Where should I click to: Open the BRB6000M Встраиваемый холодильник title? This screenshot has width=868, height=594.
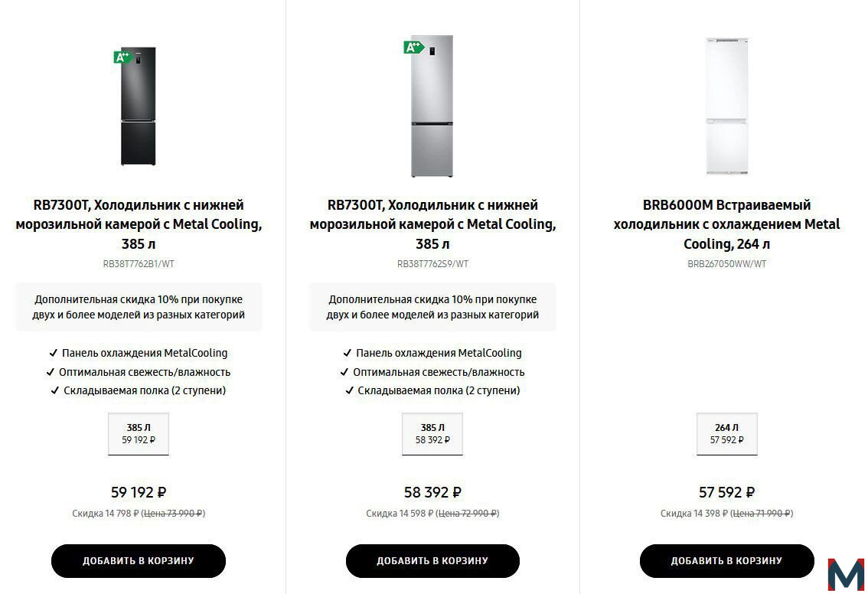[x=727, y=224]
